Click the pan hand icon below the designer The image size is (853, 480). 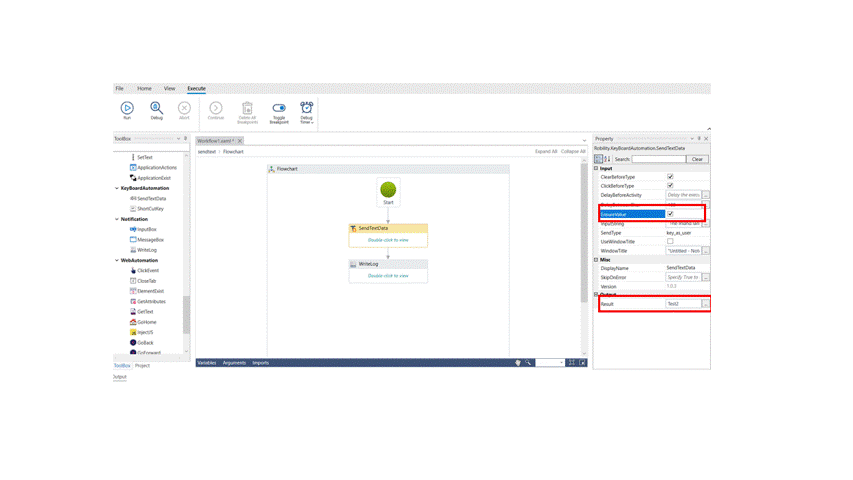pos(518,363)
